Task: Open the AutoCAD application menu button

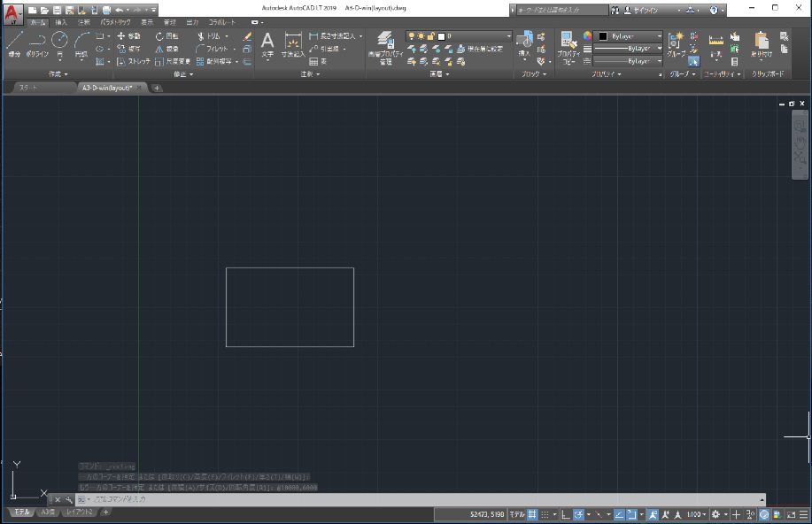Action: click(12, 13)
